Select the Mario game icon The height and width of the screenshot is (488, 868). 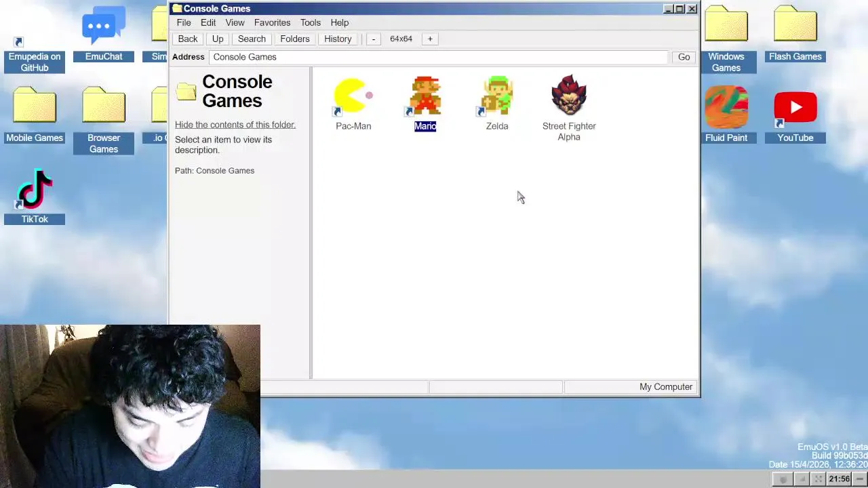[x=425, y=103]
